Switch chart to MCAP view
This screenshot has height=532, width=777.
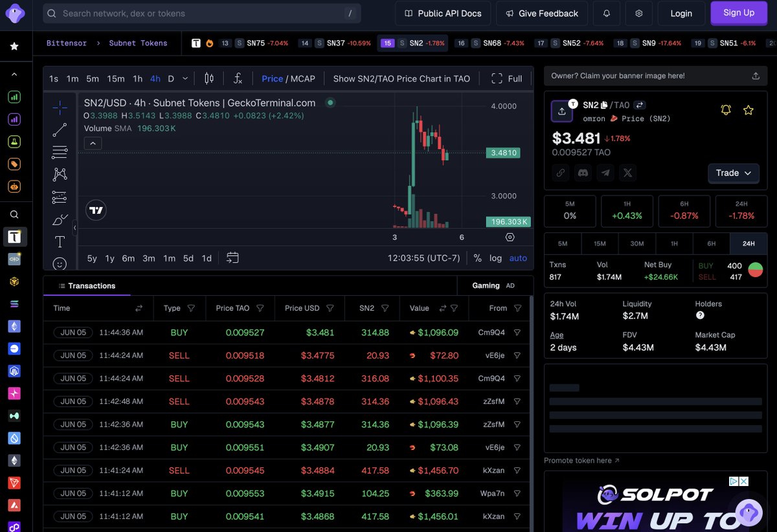click(303, 79)
